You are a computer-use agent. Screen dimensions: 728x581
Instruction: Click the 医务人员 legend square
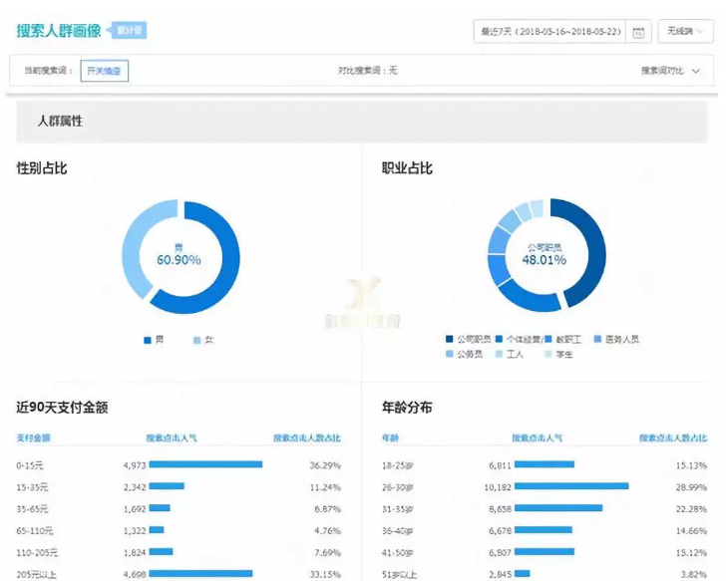click(597, 340)
